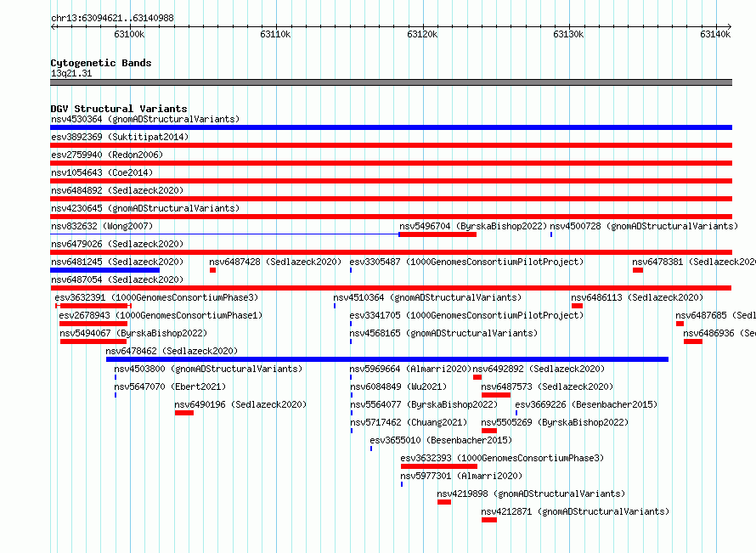756x553 pixels.
Task: Click the red nsv4212871 variant bar
Action: click(489, 520)
